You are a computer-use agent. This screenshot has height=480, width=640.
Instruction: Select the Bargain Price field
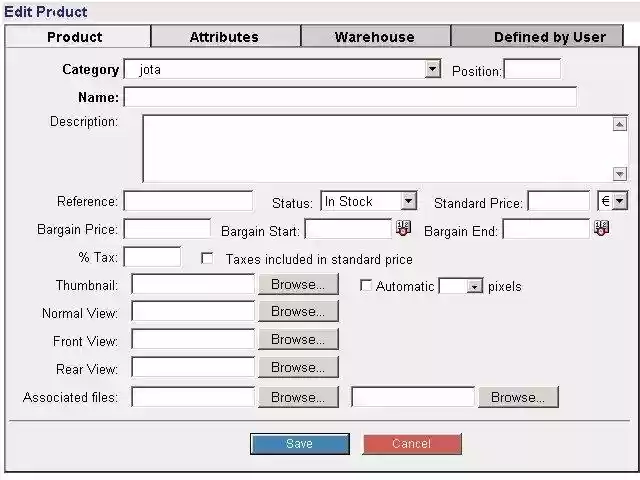point(167,229)
